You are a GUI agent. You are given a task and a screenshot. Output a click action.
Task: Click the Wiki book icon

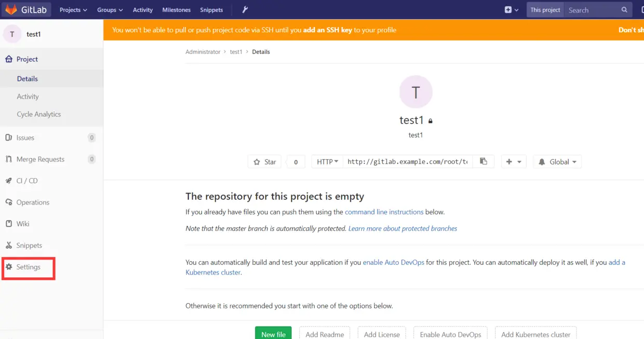8,224
